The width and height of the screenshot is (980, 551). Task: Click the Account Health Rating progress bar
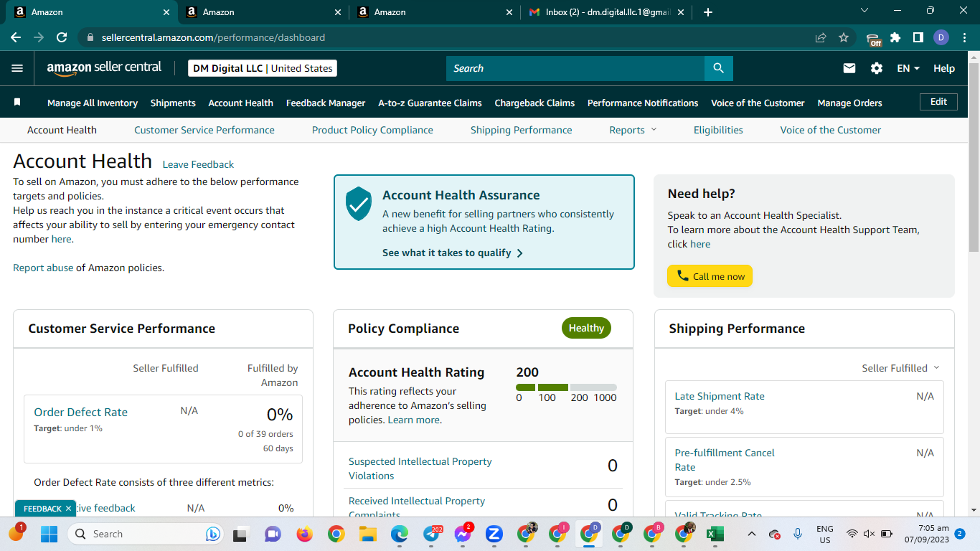coord(566,387)
